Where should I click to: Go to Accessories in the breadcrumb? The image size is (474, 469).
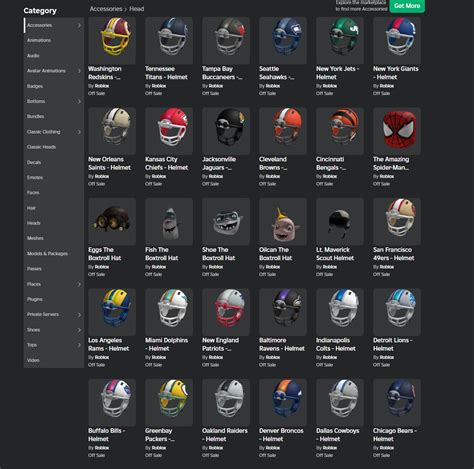pyautogui.click(x=106, y=9)
